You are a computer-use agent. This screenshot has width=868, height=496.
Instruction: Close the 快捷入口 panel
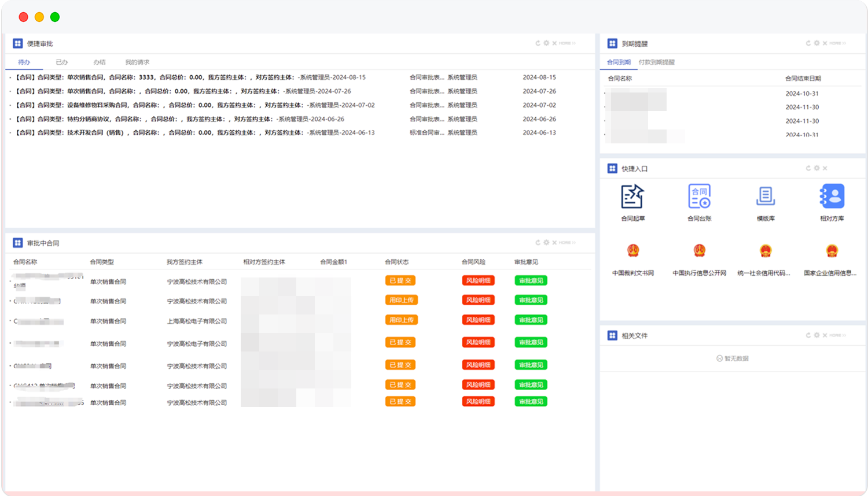coord(825,168)
